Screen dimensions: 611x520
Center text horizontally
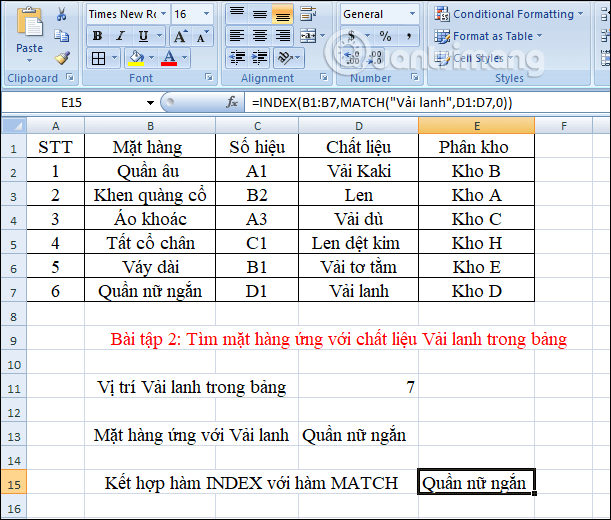pos(260,36)
